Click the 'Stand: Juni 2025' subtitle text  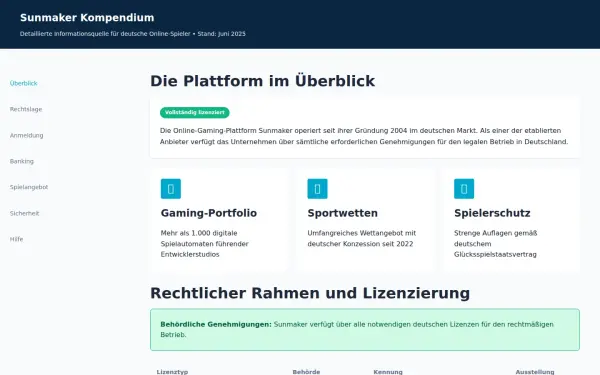click(222, 34)
